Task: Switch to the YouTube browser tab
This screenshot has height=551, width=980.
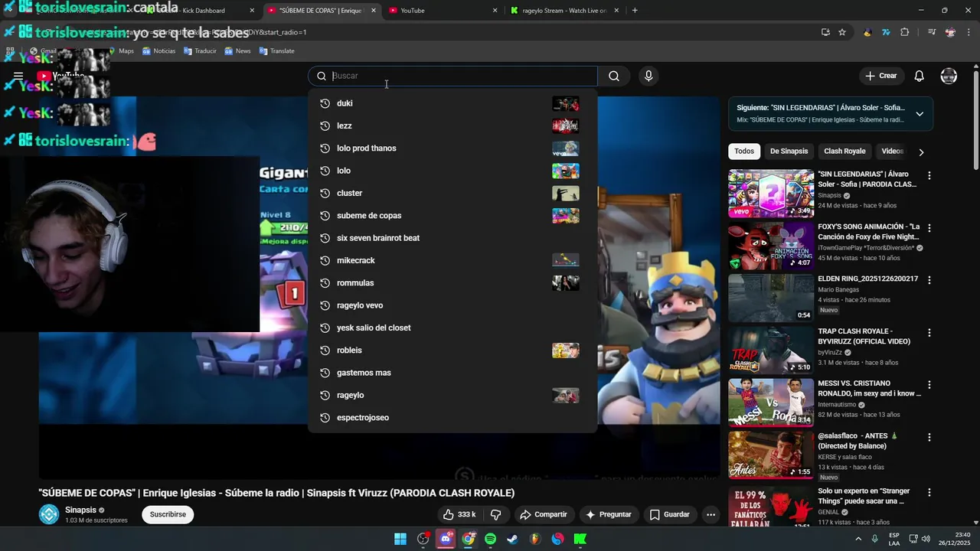Action: point(443,11)
